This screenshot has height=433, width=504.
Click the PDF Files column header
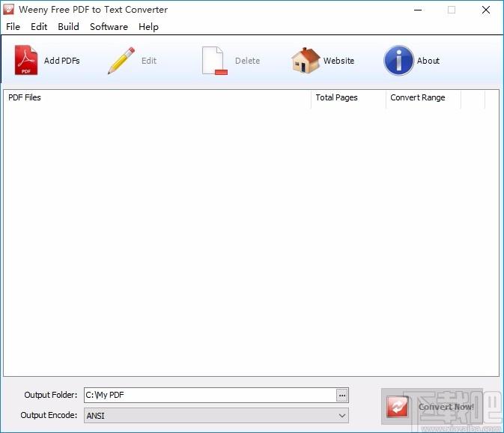tap(157, 97)
